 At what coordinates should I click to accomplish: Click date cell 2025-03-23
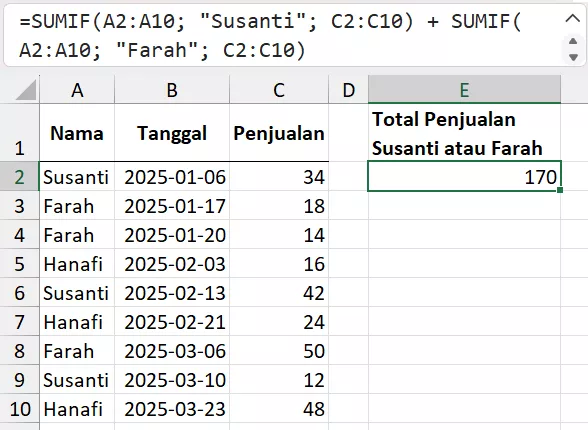click(x=172, y=408)
